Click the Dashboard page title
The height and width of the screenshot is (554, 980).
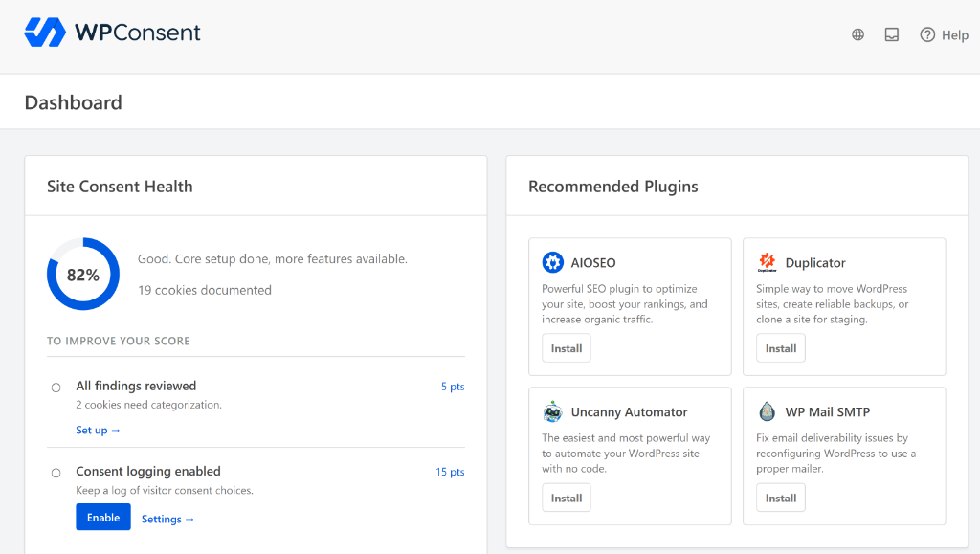73,102
